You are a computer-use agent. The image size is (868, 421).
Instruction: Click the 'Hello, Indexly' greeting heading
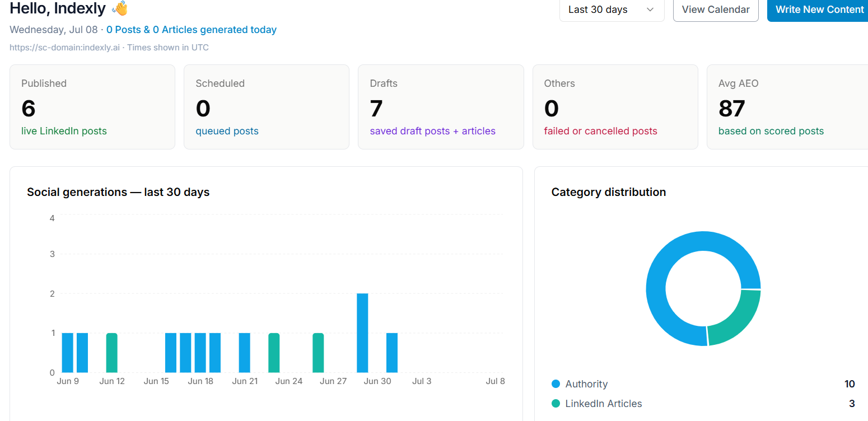tap(58, 8)
